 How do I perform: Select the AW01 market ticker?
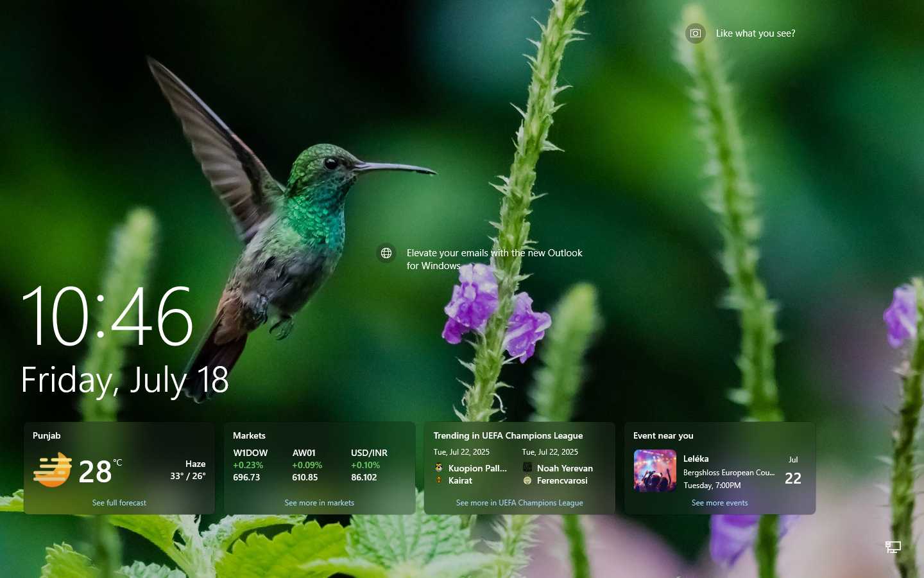click(x=307, y=465)
